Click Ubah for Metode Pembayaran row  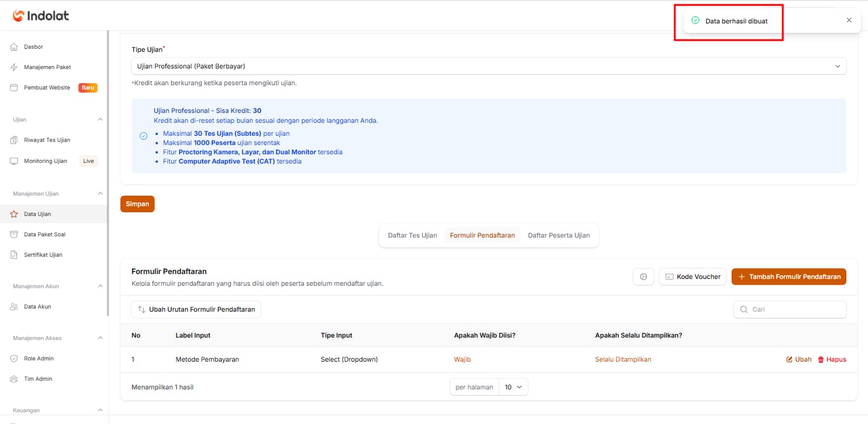[x=799, y=359]
